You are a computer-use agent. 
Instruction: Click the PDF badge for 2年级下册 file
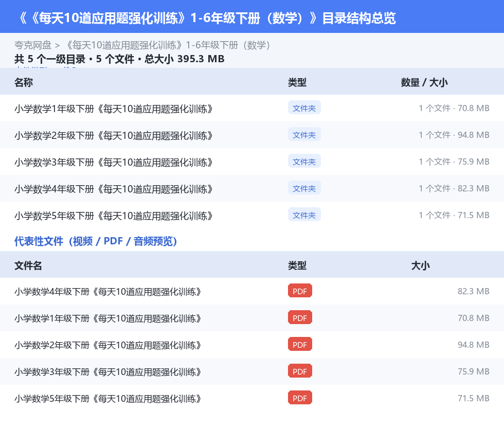[x=300, y=344]
